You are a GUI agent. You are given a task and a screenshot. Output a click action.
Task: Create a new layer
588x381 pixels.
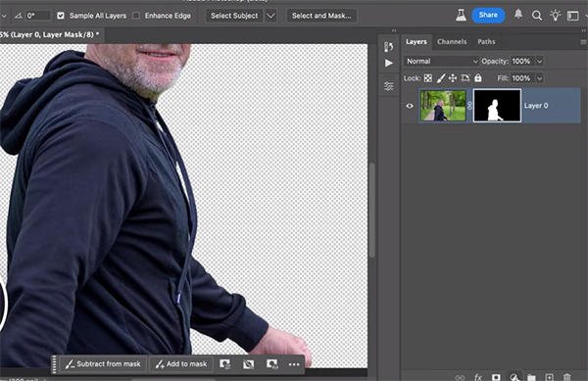pos(549,377)
